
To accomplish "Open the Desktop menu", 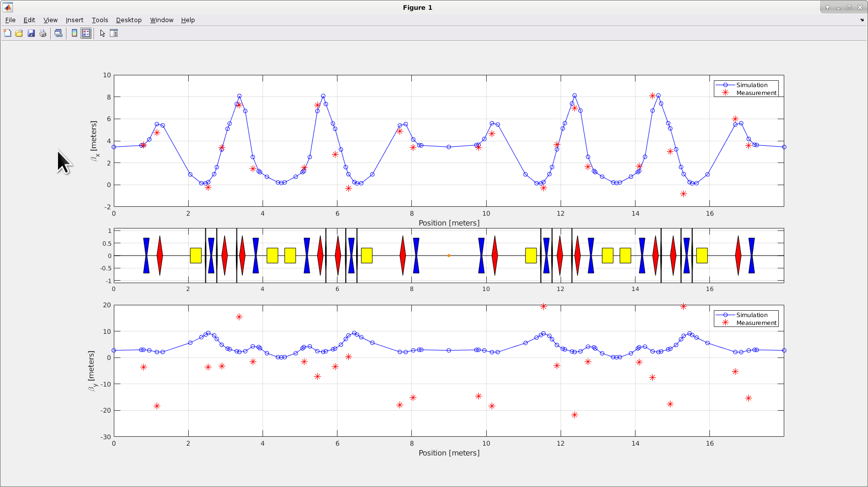I will coord(129,20).
